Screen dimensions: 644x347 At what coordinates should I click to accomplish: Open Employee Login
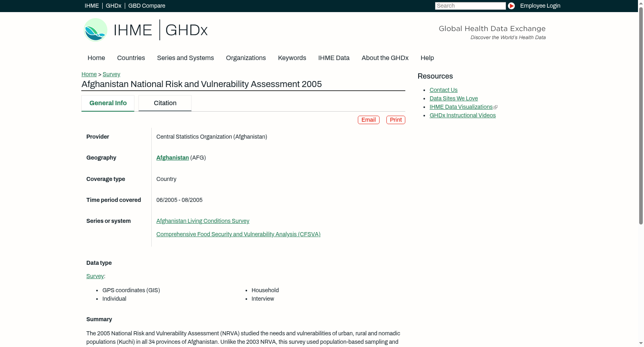pyautogui.click(x=540, y=6)
